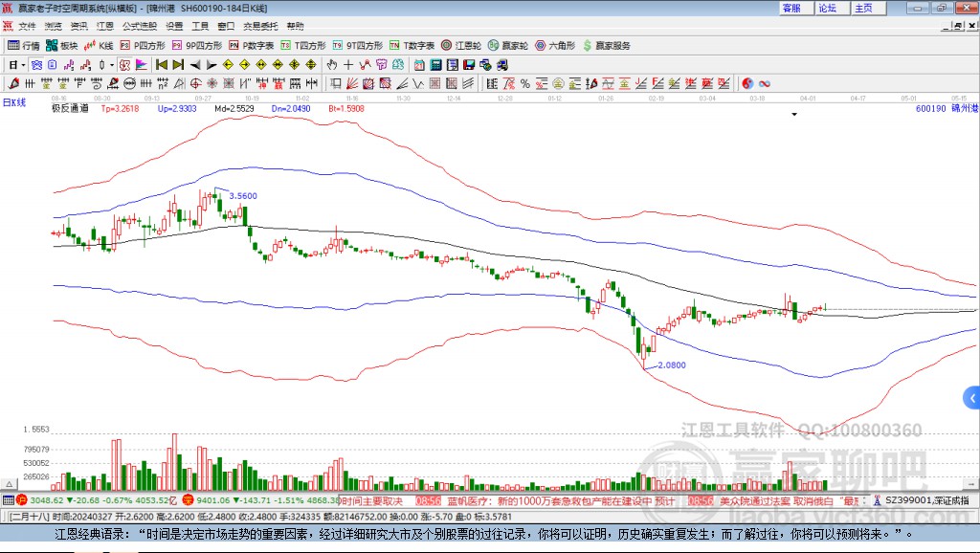Screen dimensions: 980x553
Task: Click the Tp=3.2618 indicator value
Action: click(x=120, y=109)
